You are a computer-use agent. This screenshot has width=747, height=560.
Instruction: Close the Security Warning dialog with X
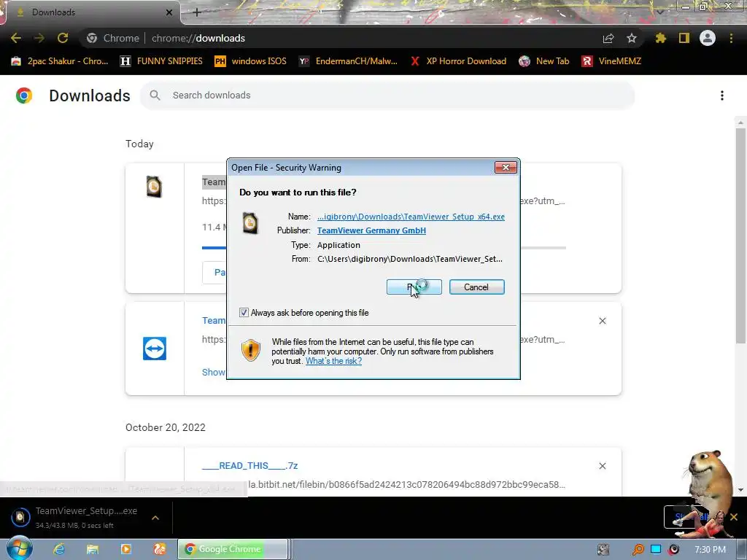click(x=506, y=167)
